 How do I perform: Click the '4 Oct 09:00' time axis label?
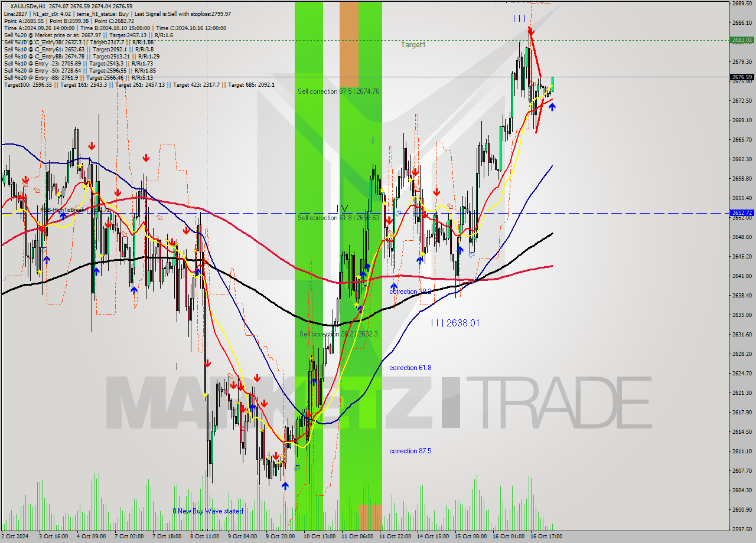point(90,537)
